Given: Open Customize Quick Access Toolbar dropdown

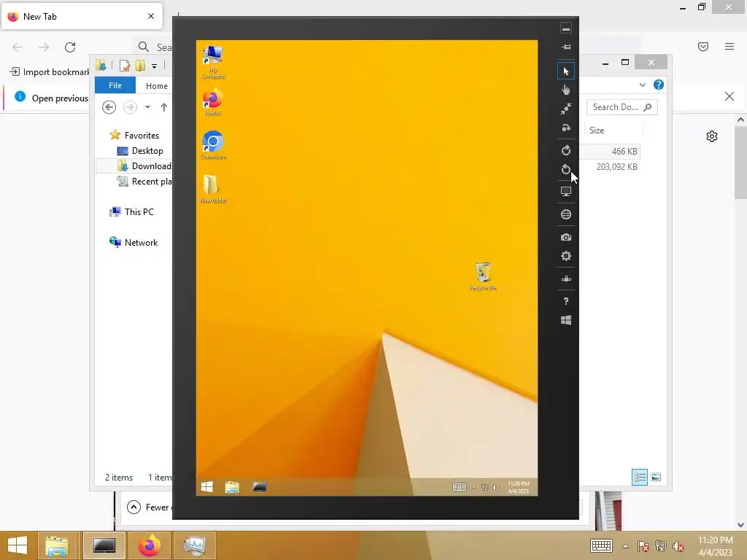Looking at the screenshot, I should pyautogui.click(x=154, y=66).
